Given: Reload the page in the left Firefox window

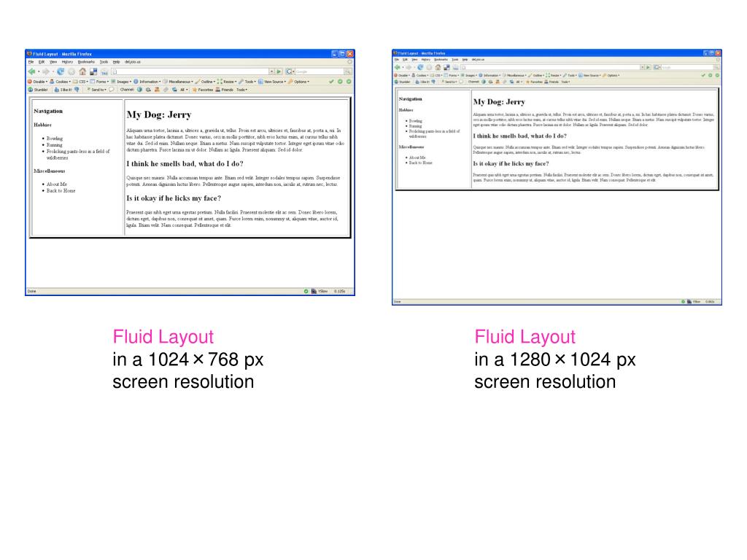Looking at the screenshot, I should coord(61,71).
